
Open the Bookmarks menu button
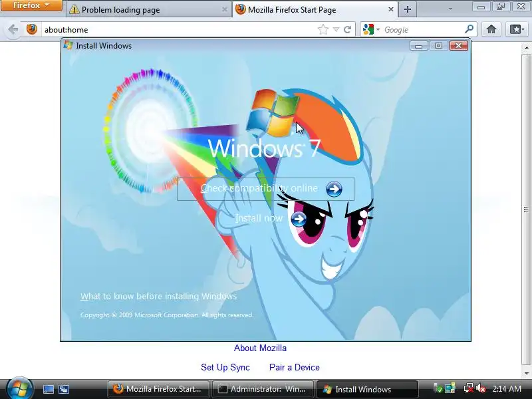pyautogui.click(x=517, y=29)
